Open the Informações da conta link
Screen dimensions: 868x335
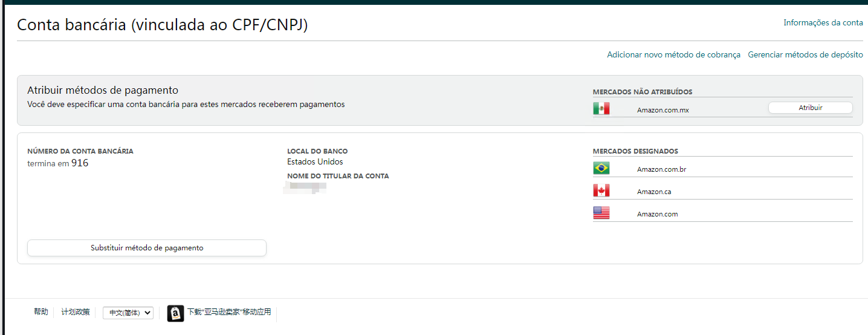[823, 23]
